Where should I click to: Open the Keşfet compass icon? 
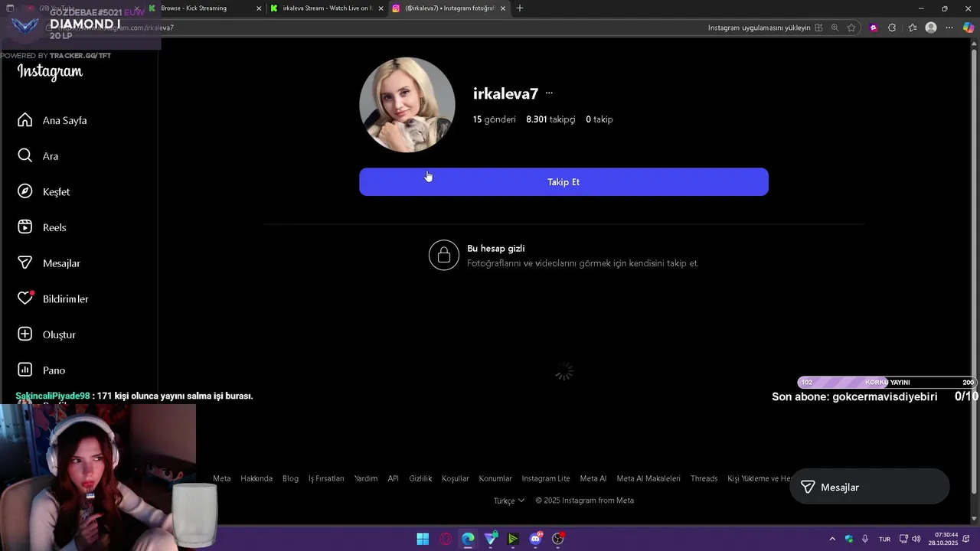pos(25,191)
